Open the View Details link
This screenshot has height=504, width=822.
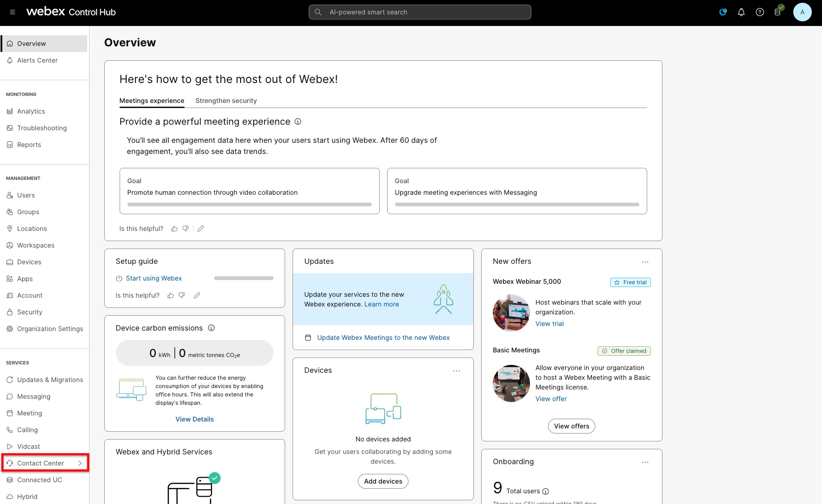pyautogui.click(x=194, y=419)
